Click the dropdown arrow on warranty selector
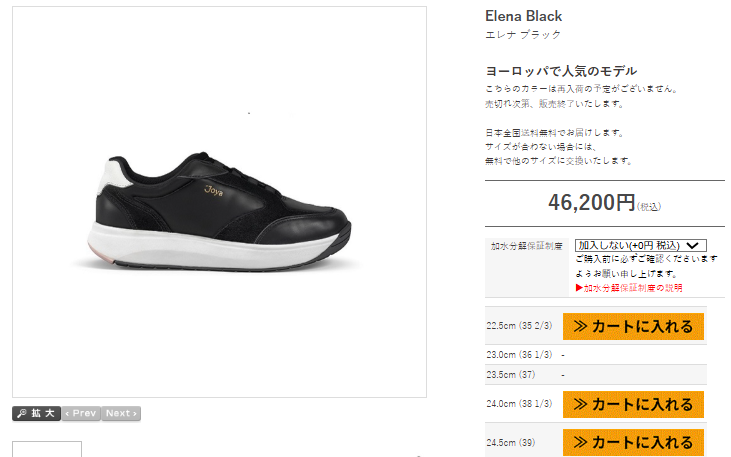The width and height of the screenshot is (731, 457). click(x=693, y=245)
